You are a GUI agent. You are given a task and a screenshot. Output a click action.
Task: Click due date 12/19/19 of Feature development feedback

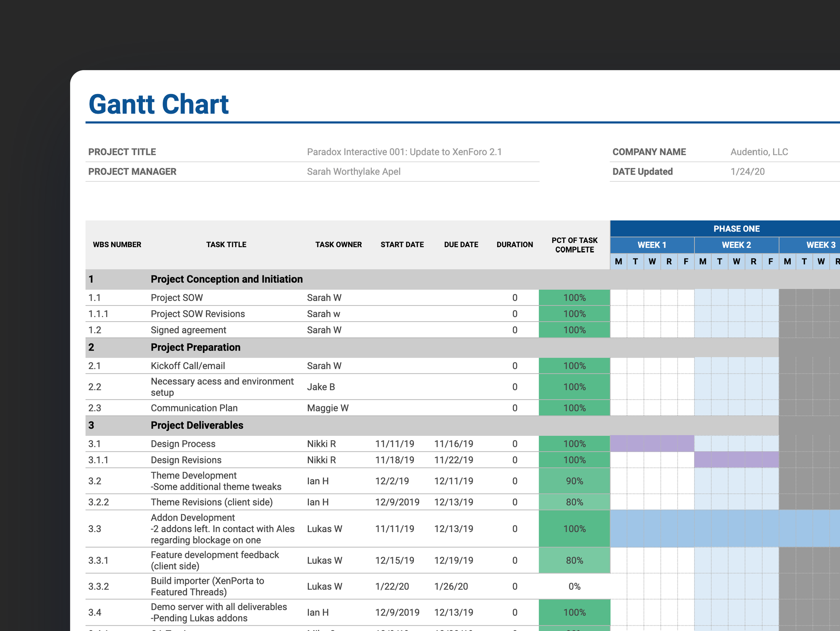[x=453, y=561]
